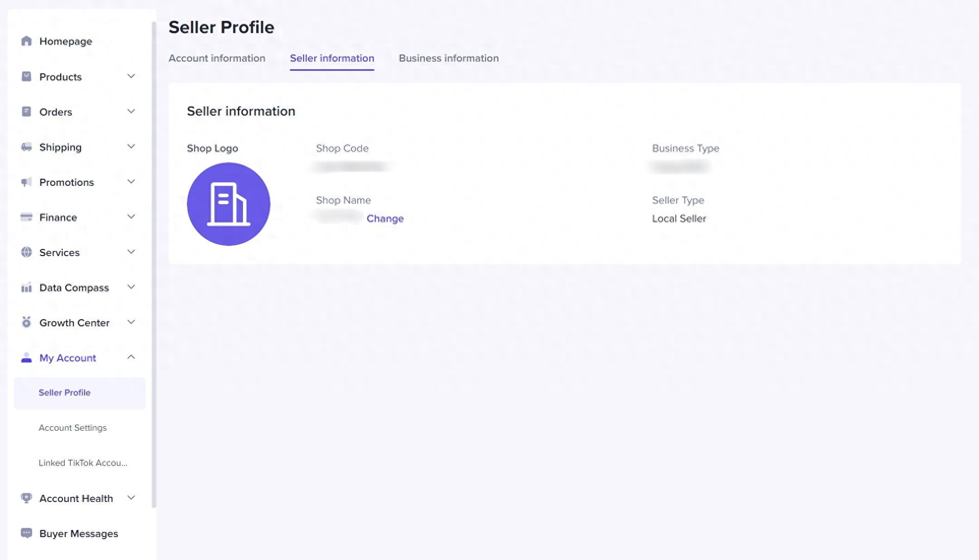Expand the Account Health chevron

[131, 498]
